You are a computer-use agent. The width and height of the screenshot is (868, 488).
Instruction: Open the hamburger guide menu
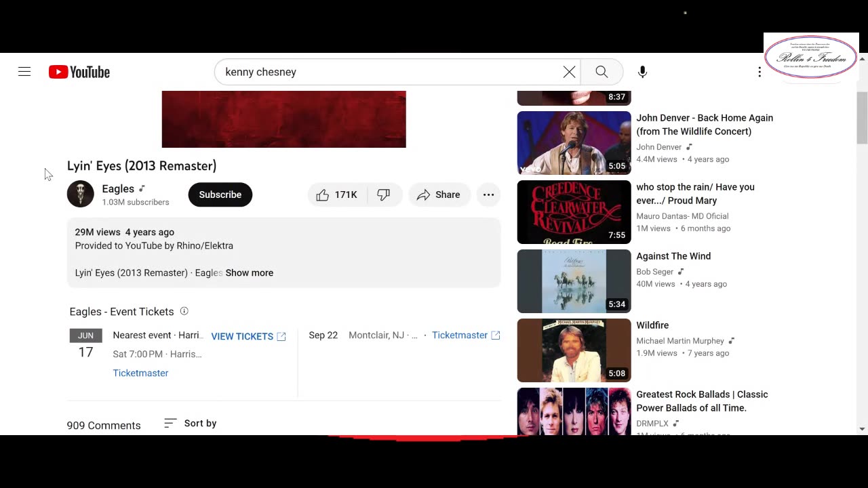[x=24, y=72]
